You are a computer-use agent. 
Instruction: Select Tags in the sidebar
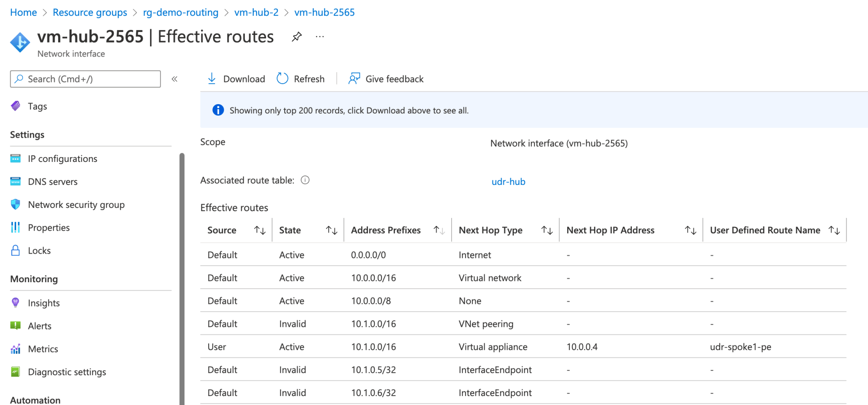pos(37,106)
